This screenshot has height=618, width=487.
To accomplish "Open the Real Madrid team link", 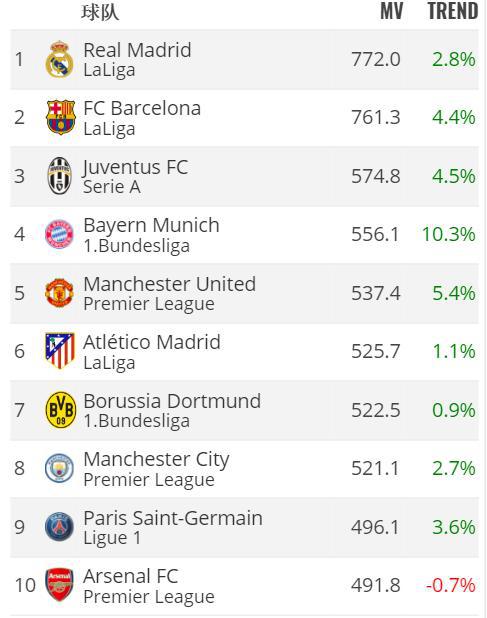I will coord(138,50).
